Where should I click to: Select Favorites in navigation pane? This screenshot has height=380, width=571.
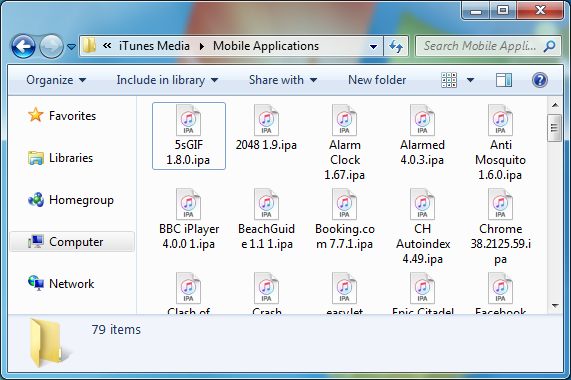click(x=62, y=116)
